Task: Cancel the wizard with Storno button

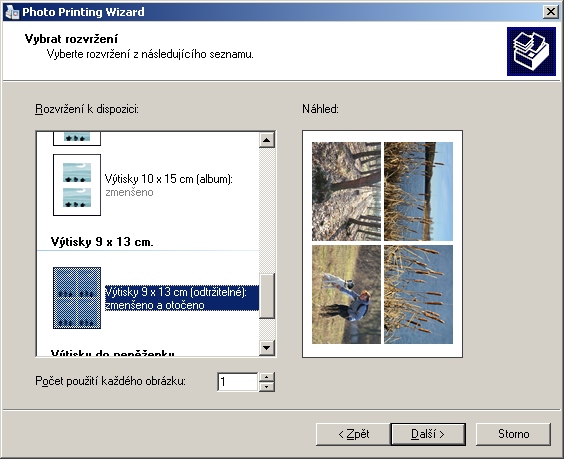Action: [513, 434]
